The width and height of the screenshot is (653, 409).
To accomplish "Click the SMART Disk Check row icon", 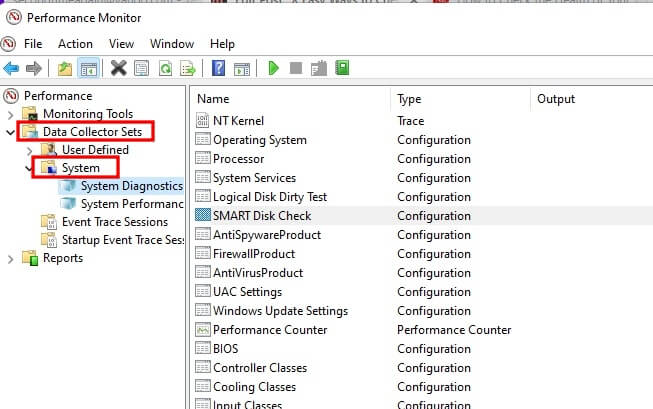I will (x=203, y=215).
